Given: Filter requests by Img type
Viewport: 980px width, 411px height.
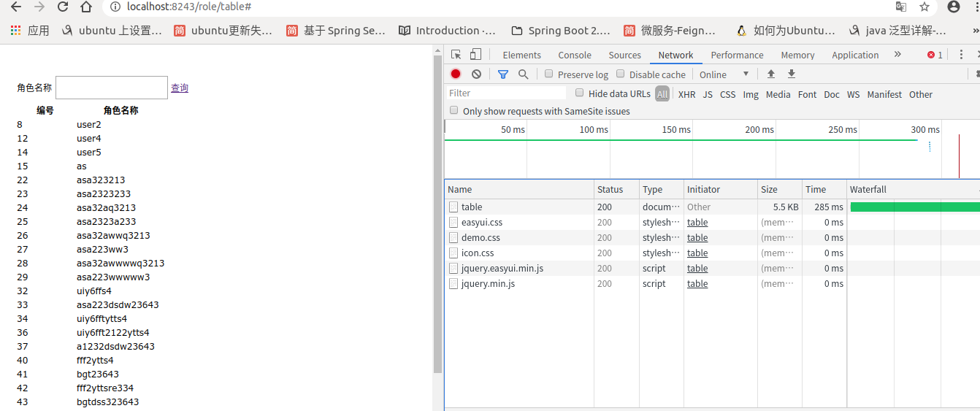Looking at the screenshot, I should coord(751,94).
